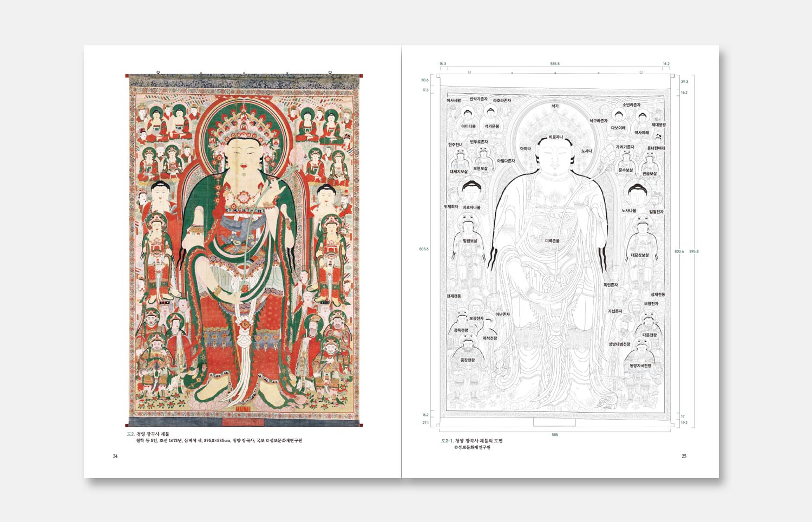Click the '다문천왕' label

(650, 335)
